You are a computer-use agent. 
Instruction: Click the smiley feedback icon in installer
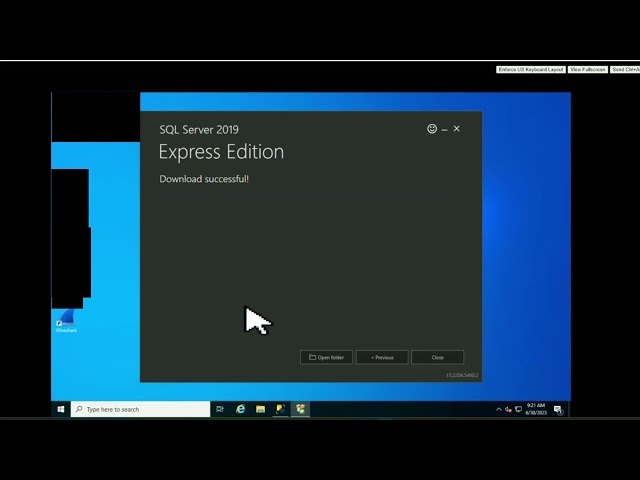click(432, 129)
